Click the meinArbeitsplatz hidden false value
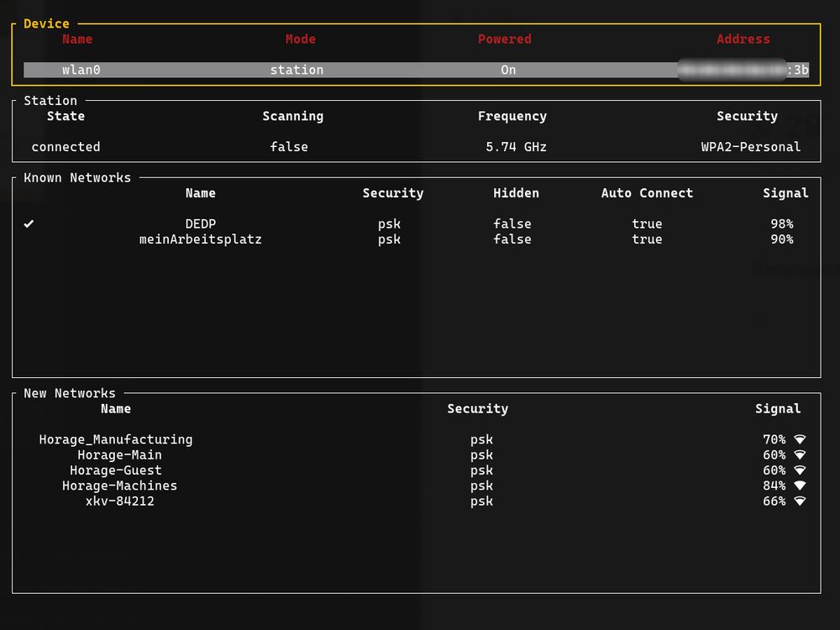The image size is (840, 630). 512,239
